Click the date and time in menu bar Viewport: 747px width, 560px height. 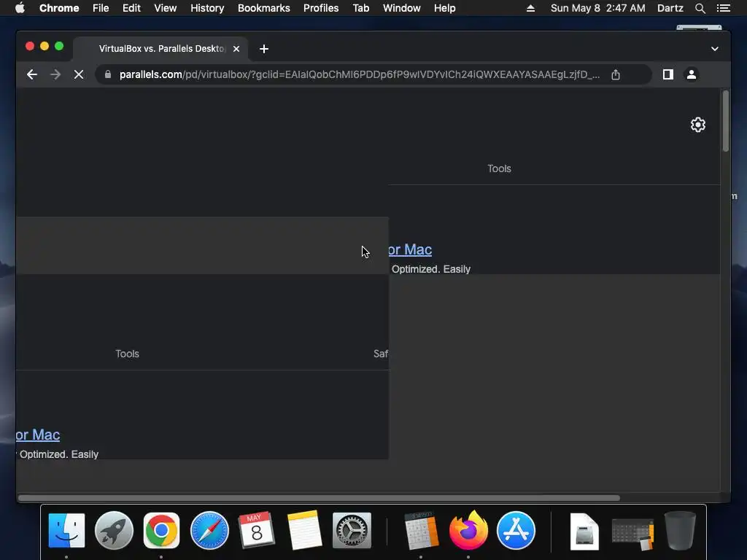[598, 8]
